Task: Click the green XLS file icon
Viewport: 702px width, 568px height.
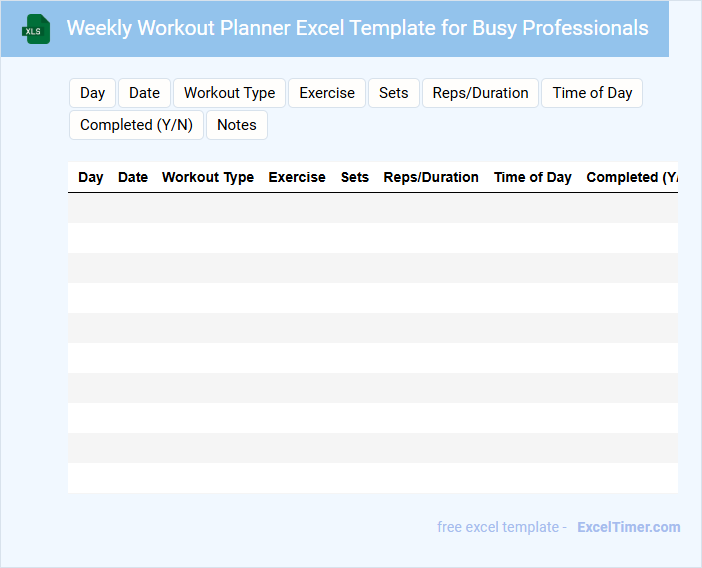Action: (x=36, y=29)
